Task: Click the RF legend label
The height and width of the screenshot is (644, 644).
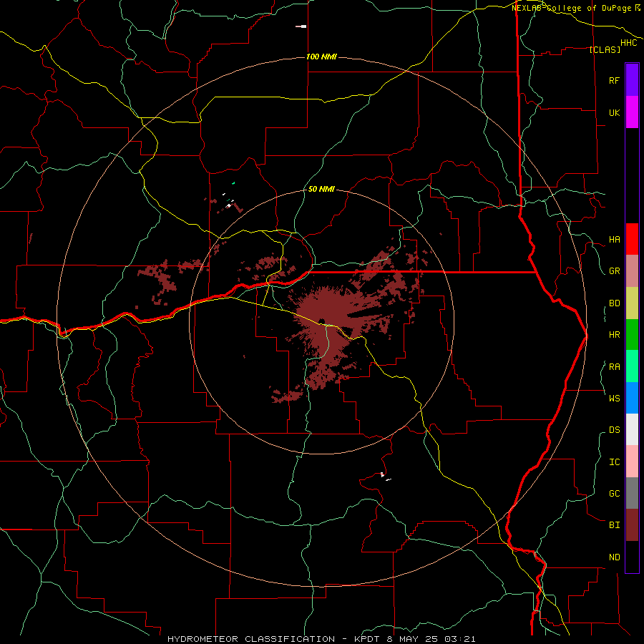Action: click(x=614, y=80)
